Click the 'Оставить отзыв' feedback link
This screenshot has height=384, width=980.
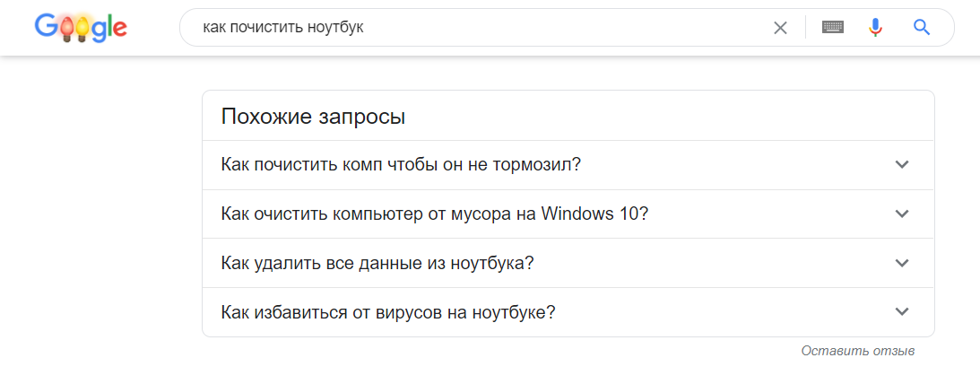click(857, 351)
